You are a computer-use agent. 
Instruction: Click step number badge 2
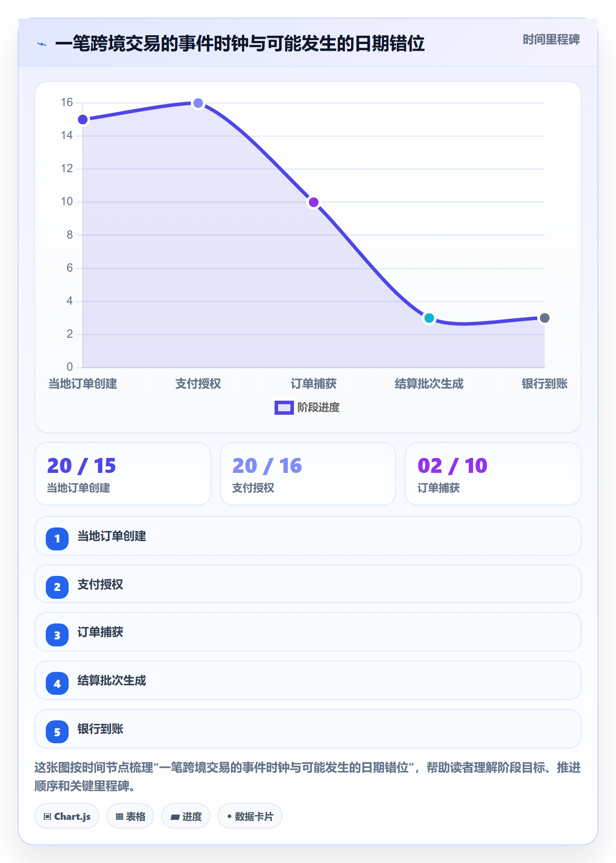click(x=57, y=587)
